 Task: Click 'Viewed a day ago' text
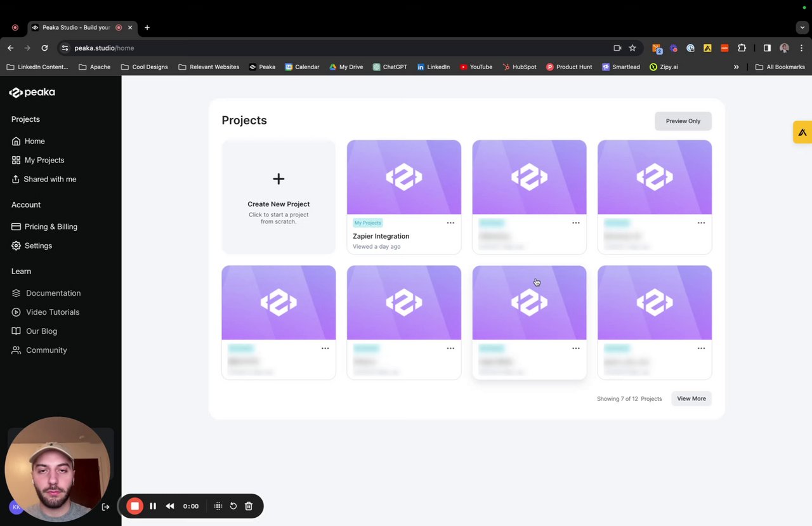(377, 247)
